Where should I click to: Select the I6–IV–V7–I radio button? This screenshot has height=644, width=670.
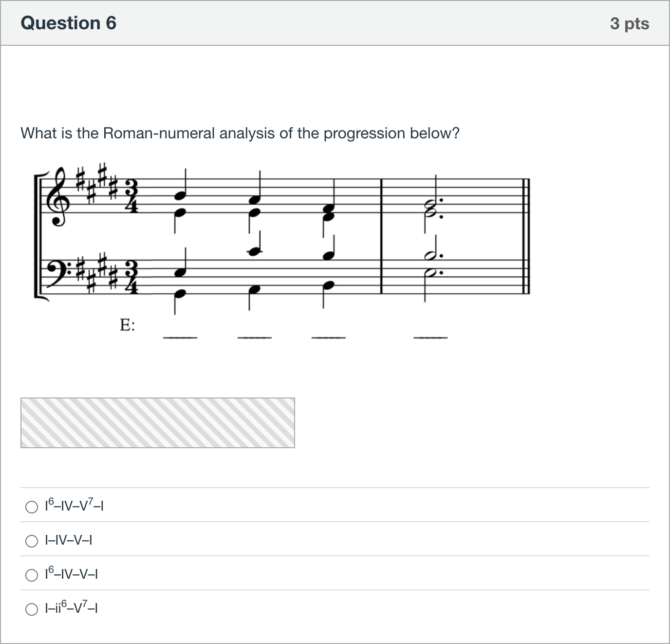32,507
